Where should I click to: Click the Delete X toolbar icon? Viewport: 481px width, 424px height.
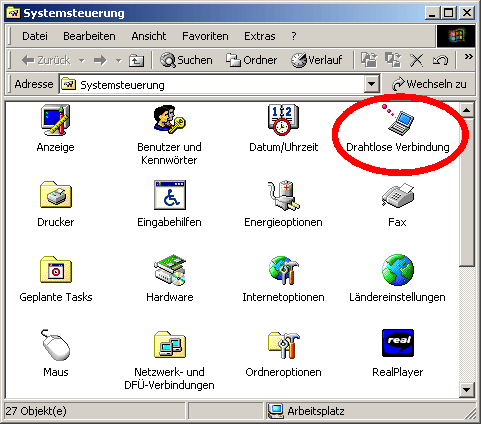pyautogui.click(x=416, y=61)
